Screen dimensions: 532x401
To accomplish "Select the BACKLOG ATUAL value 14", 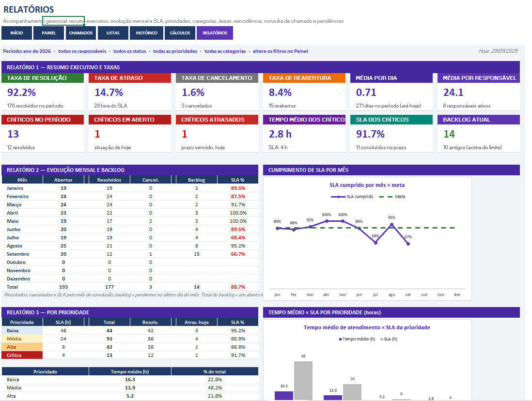I will (449, 134).
